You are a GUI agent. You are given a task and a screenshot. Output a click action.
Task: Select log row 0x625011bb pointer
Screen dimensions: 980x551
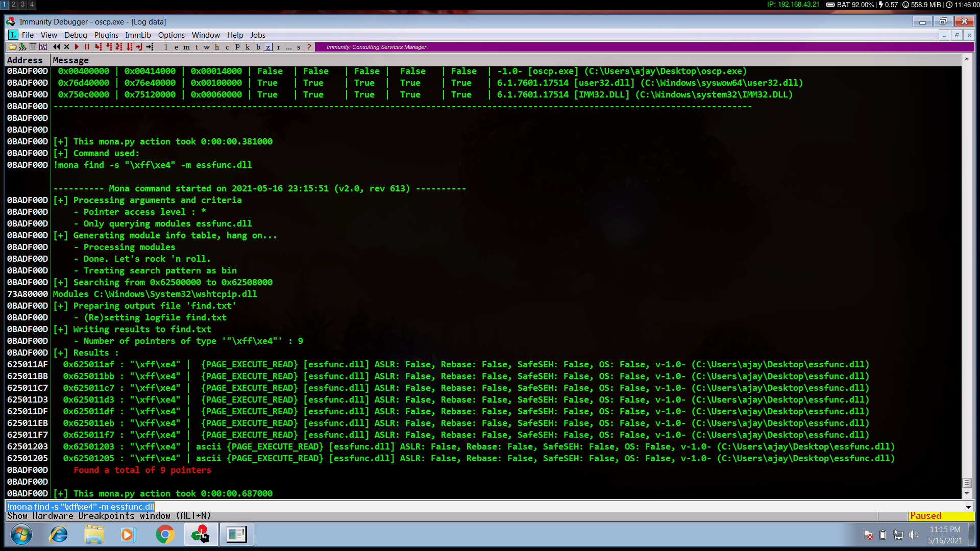(483, 376)
